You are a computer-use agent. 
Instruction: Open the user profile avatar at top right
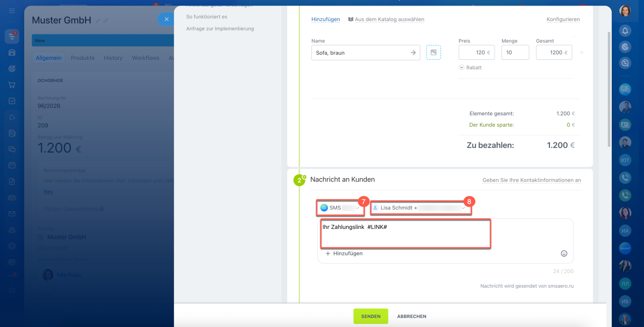click(625, 11)
